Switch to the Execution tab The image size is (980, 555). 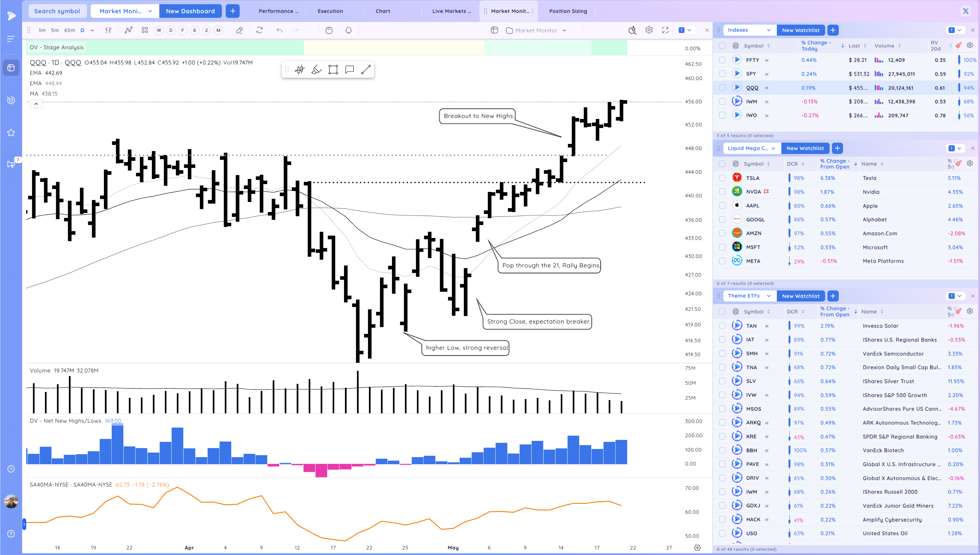pos(330,11)
